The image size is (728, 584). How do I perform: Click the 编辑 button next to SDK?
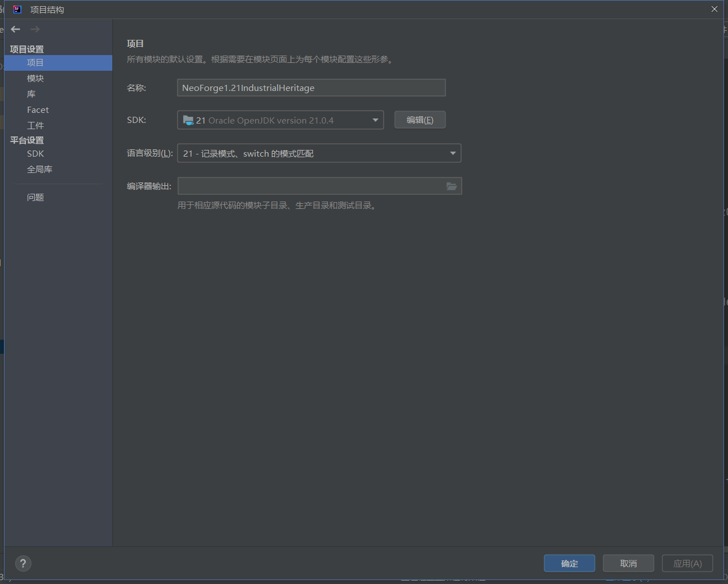[420, 120]
